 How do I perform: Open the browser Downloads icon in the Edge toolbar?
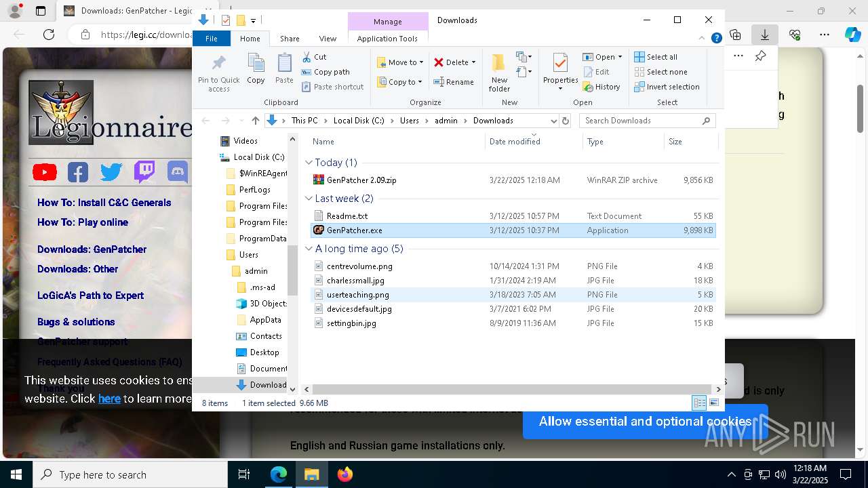click(x=764, y=35)
